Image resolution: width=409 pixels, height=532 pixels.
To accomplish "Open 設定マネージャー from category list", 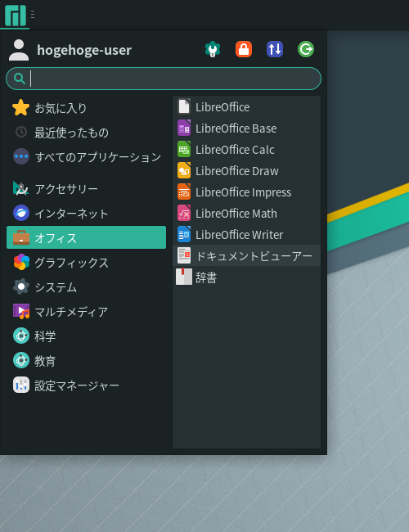I will [x=86, y=385].
